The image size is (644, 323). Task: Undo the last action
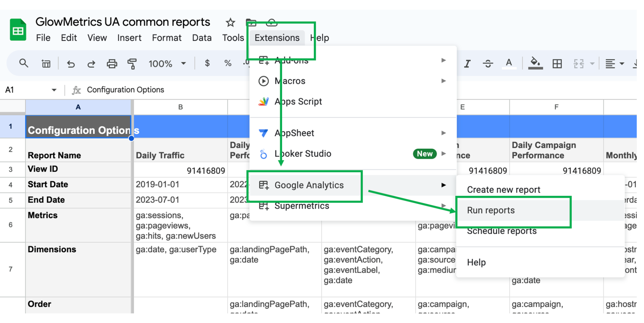pos(71,64)
